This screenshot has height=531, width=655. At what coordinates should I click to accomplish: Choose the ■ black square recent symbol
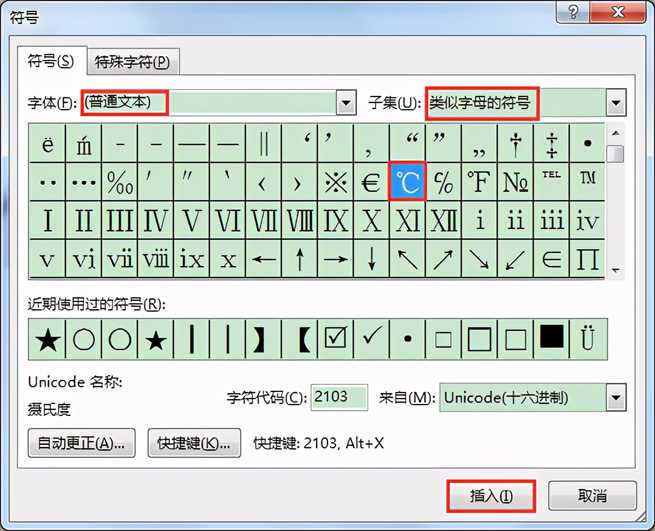pos(551,340)
